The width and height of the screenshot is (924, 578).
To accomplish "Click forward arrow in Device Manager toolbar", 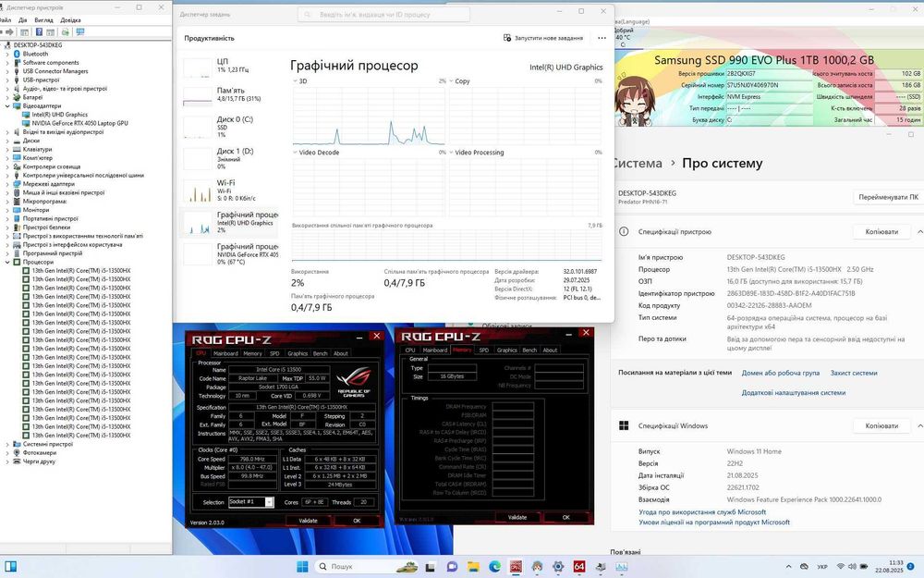I will click(10, 31).
